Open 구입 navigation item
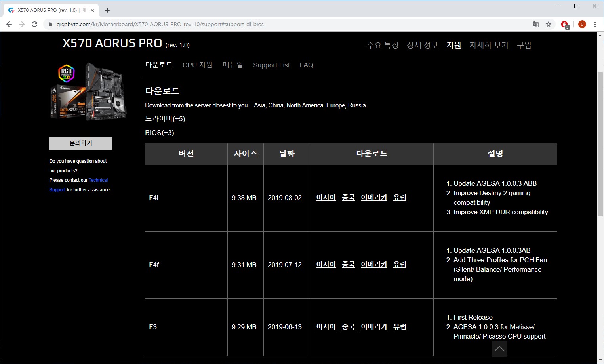 click(524, 45)
